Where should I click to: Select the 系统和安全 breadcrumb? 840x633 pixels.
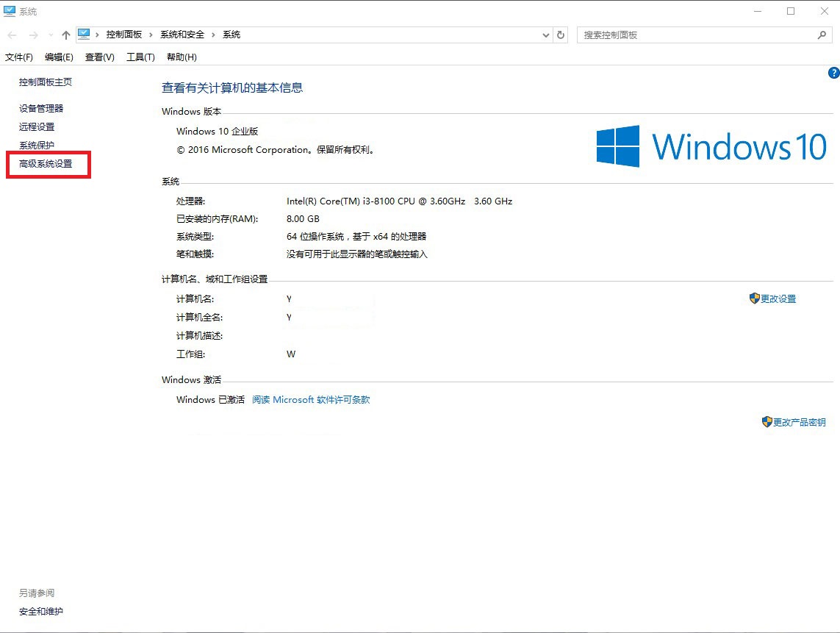[x=182, y=35]
